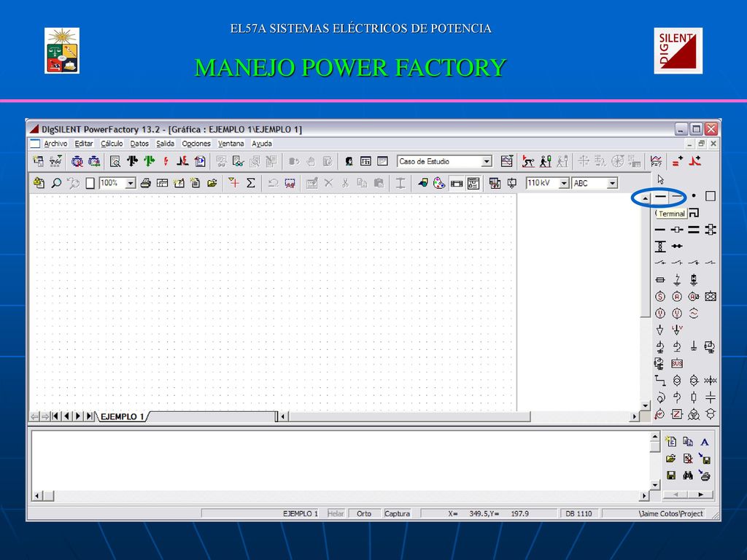Open the Editar menu
The width and height of the screenshot is (747, 560).
84,144
